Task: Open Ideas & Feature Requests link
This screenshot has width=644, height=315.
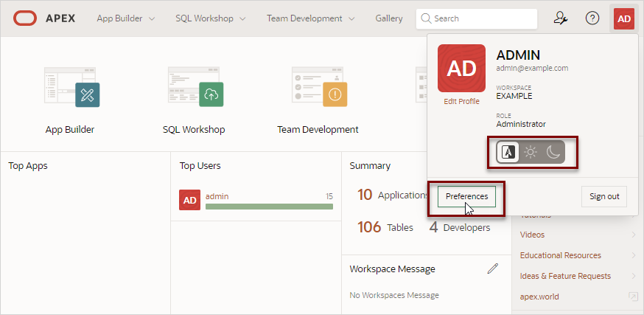Action: coord(565,276)
